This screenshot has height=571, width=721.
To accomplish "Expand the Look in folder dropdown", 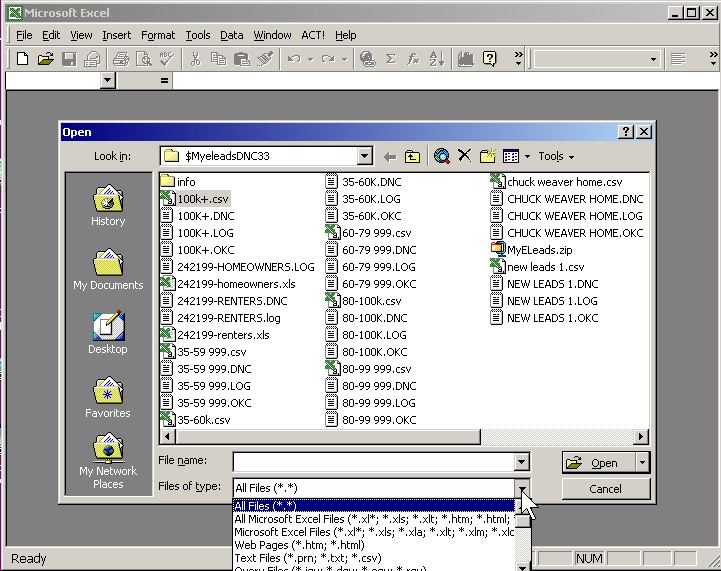I will point(364,156).
